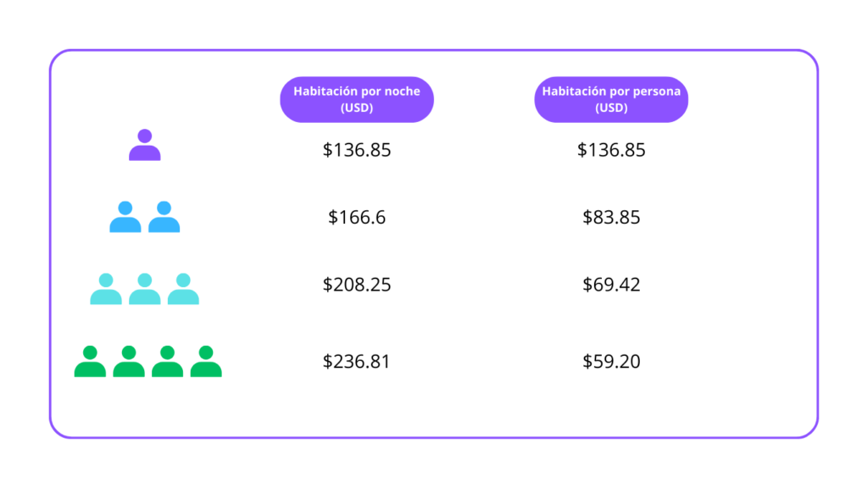Click the right blue person icon

pyautogui.click(x=164, y=218)
